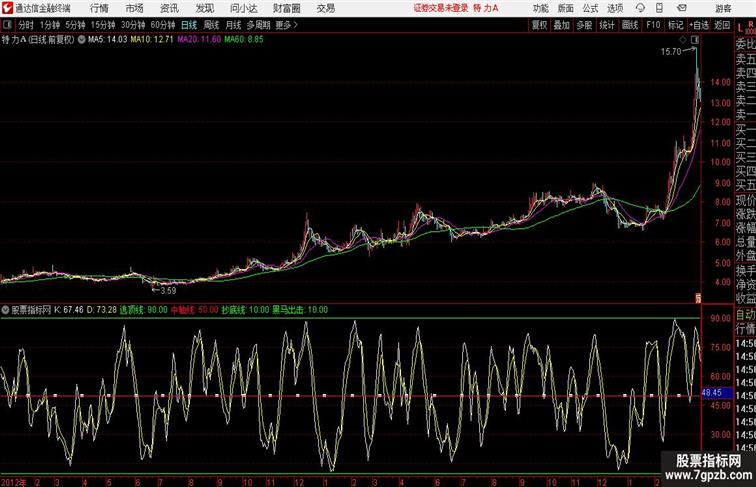Screen dimensions: 756x487
Task: Open the 行情 menu
Action: pyautogui.click(x=99, y=8)
